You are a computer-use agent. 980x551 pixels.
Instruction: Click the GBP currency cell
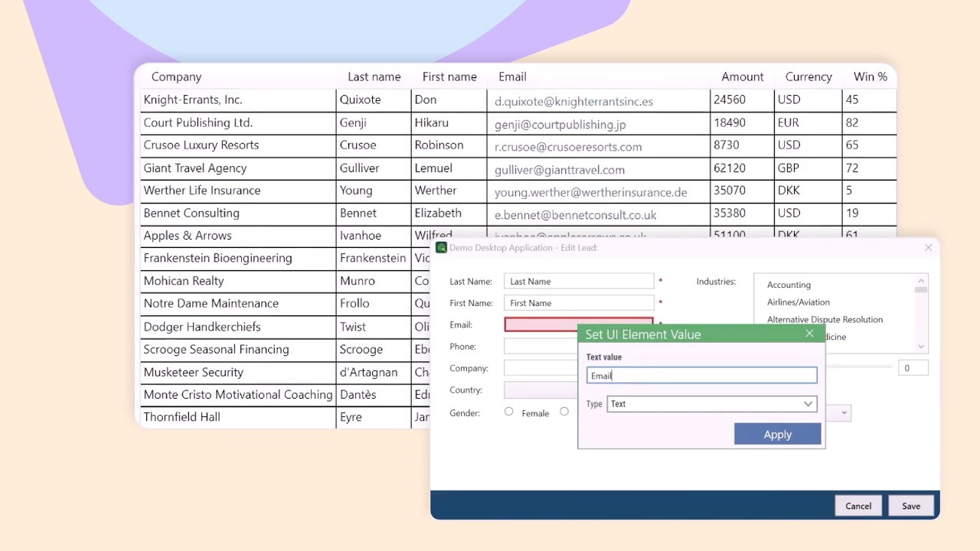[808, 168]
